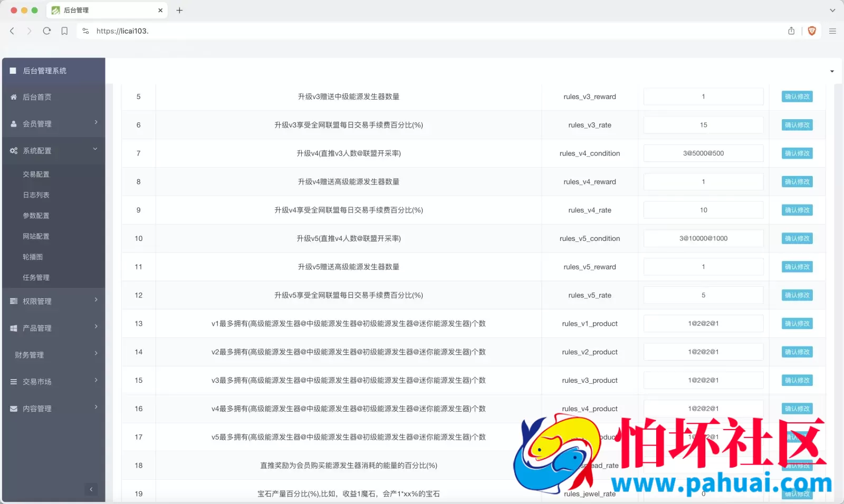Go back using the browser back arrow

pyautogui.click(x=12, y=31)
